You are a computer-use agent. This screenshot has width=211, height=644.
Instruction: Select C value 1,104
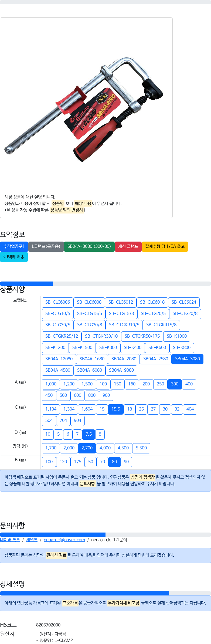pos(51,409)
